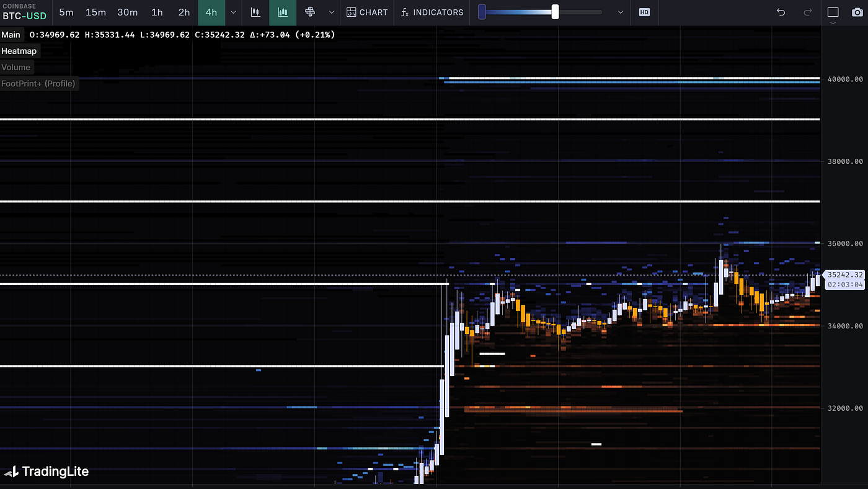Click the redo arrow icon
Viewport: 868px width, 489px height.
click(807, 12)
